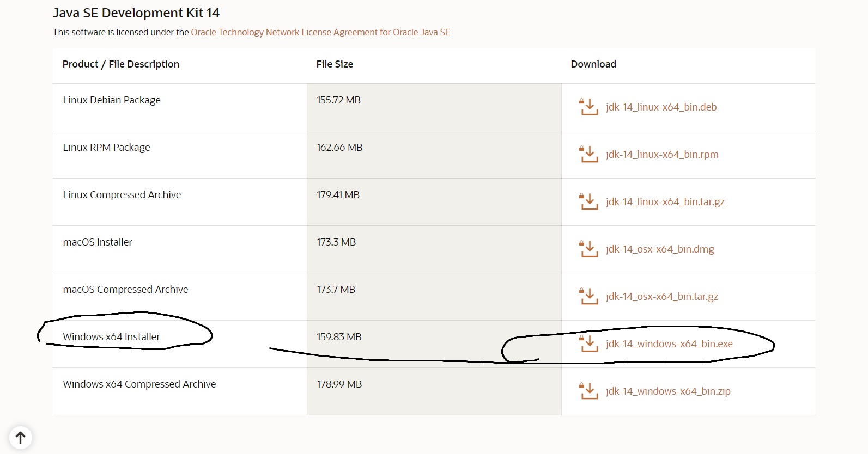This screenshot has width=868, height=454.
Task: Select the Windows x64 Installer row label
Action: click(x=111, y=337)
